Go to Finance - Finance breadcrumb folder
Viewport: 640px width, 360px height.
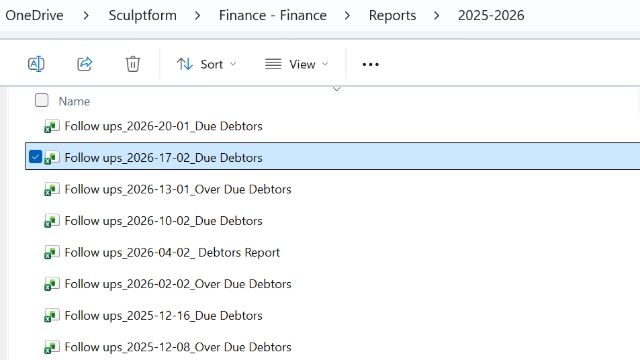273,15
